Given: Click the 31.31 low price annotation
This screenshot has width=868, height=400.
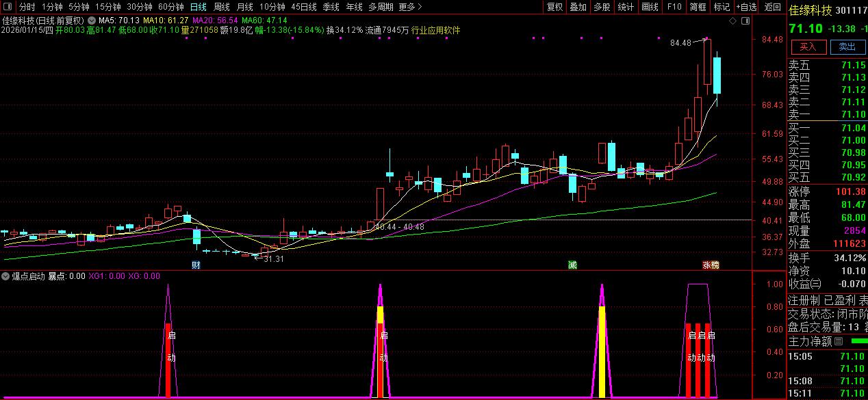Looking at the screenshot, I should tap(274, 259).
